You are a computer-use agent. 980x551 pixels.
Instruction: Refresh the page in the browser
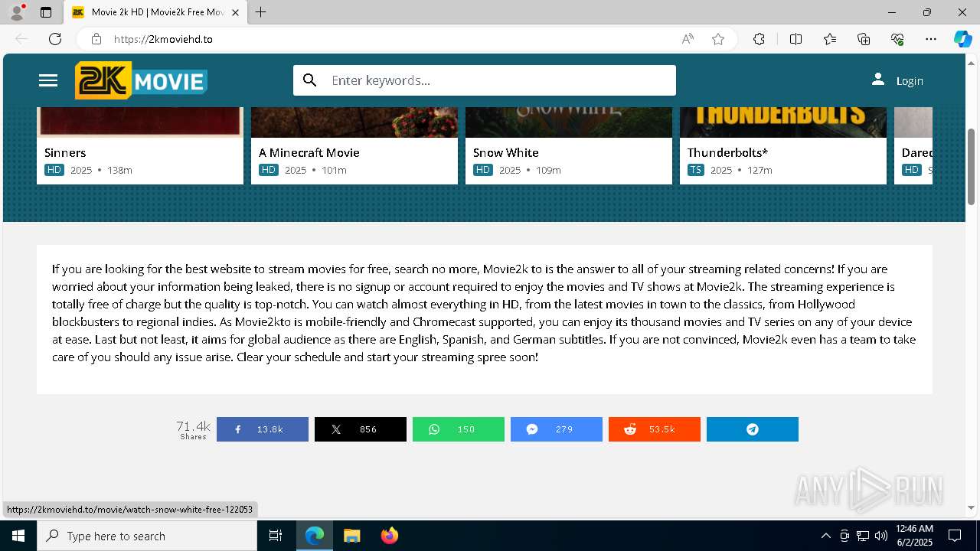(55, 39)
